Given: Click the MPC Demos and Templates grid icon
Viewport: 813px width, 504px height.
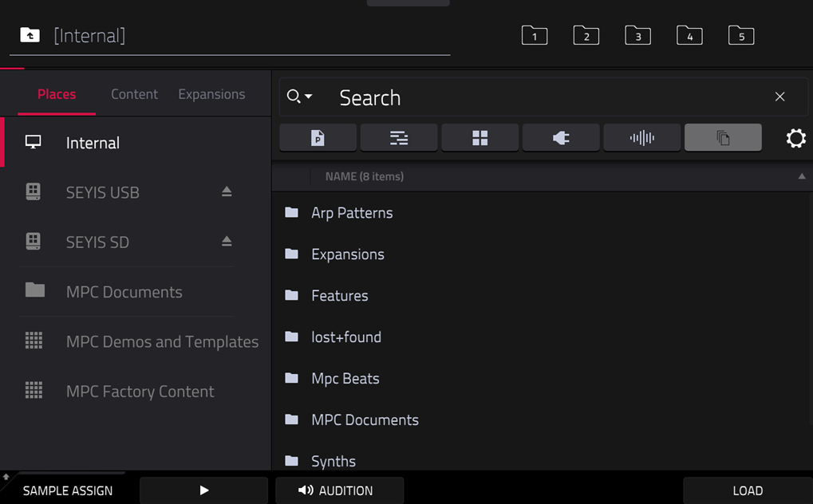Looking at the screenshot, I should pyautogui.click(x=34, y=341).
